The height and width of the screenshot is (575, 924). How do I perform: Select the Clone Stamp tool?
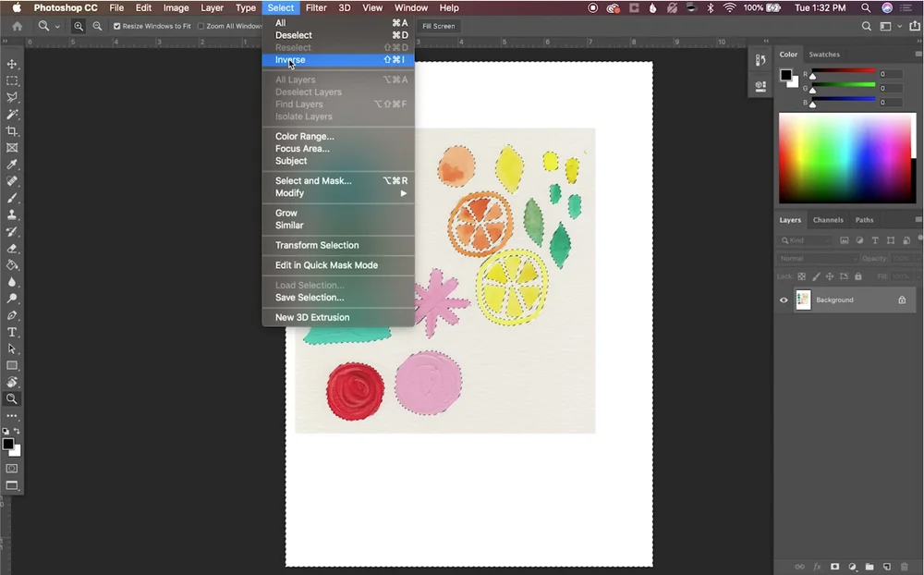[12, 214]
